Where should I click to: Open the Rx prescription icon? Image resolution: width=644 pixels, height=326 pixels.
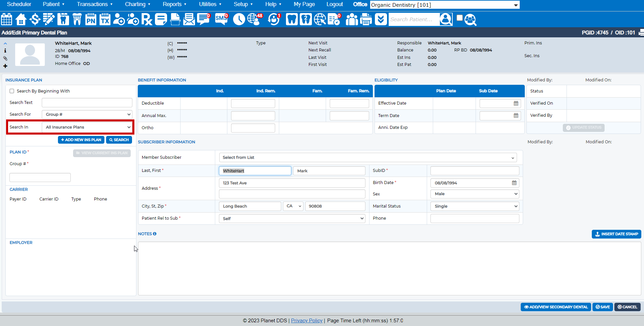click(x=147, y=19)
